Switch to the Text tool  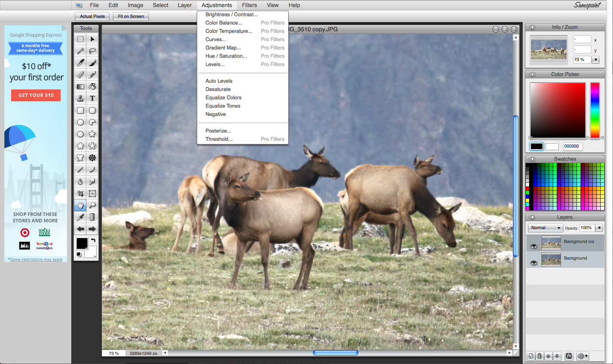92,98
